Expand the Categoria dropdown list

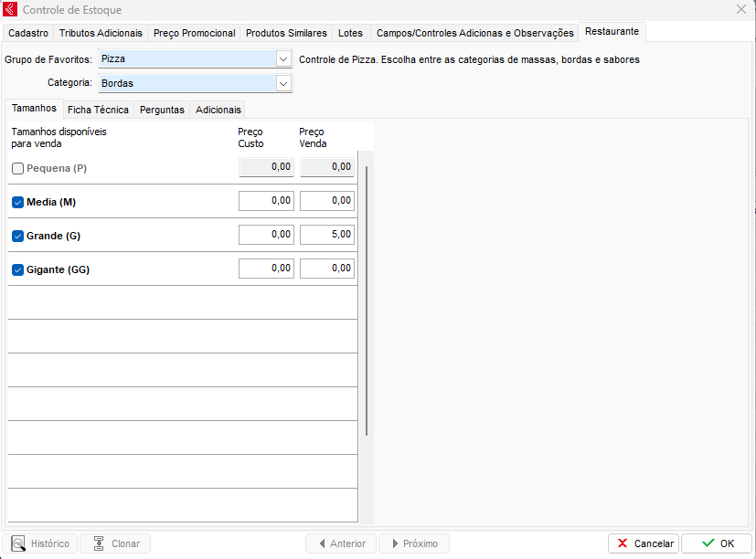coord(282,83)
